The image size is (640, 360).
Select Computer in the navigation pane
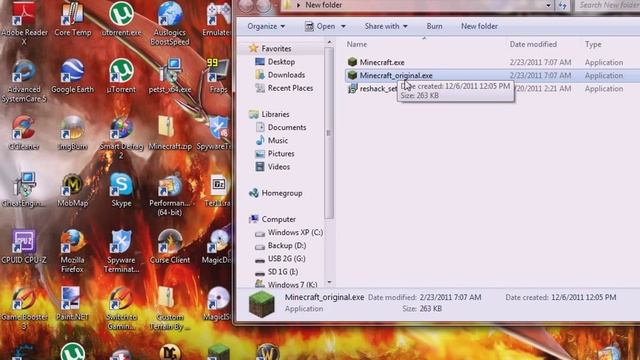(x=278, y=219)
